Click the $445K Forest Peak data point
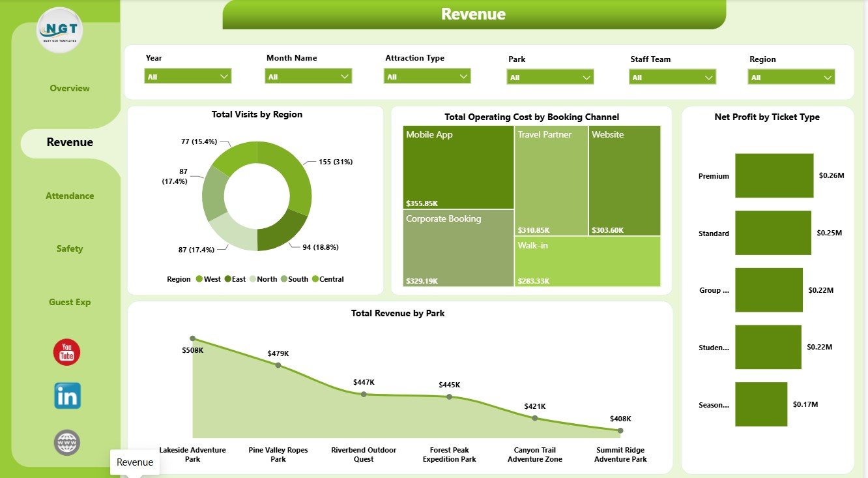Image resolution: width=868 pixels, height=478 pixels. click(450, 396)
